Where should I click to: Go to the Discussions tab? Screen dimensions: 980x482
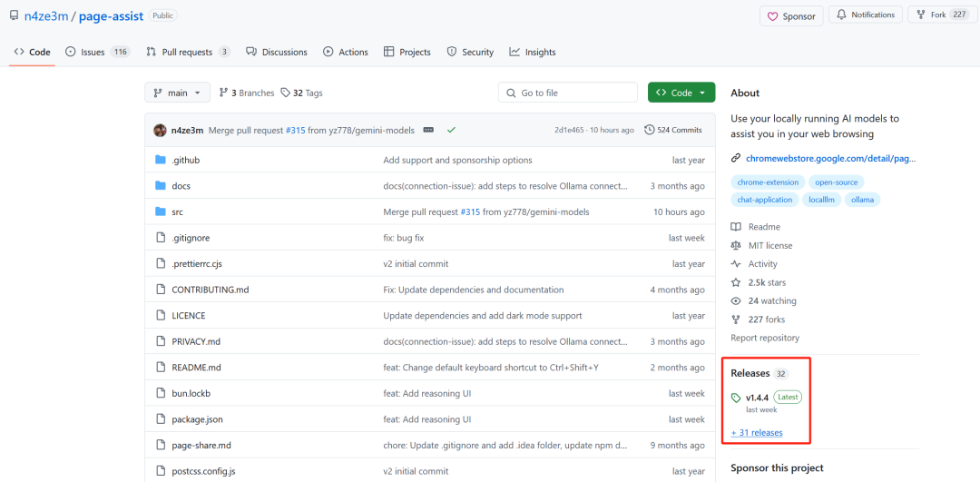pyautogui.click(x=277, y=52)
